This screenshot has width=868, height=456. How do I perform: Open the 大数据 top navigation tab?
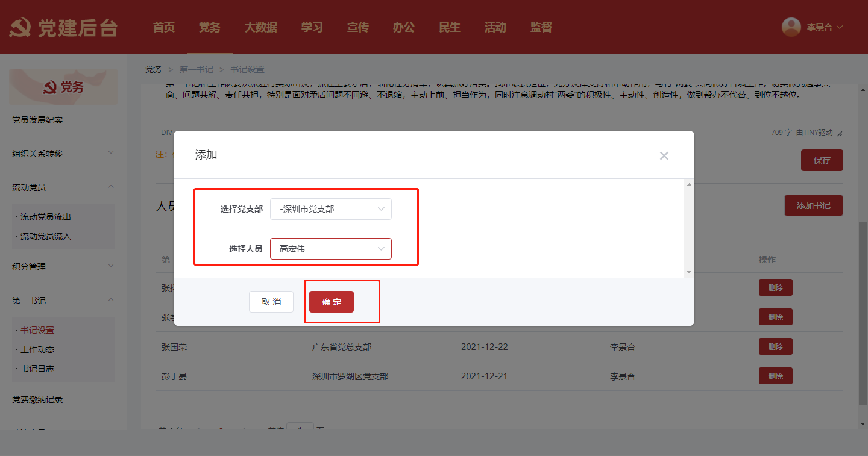click(260, 27)
